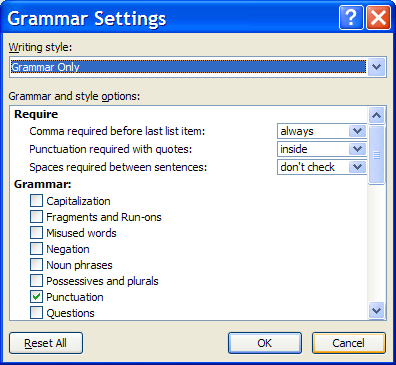The height and width of the screenshot is (365, 396).
Task: Uncheck the Punctuation checkbox
Action: [x=36, y=297]
